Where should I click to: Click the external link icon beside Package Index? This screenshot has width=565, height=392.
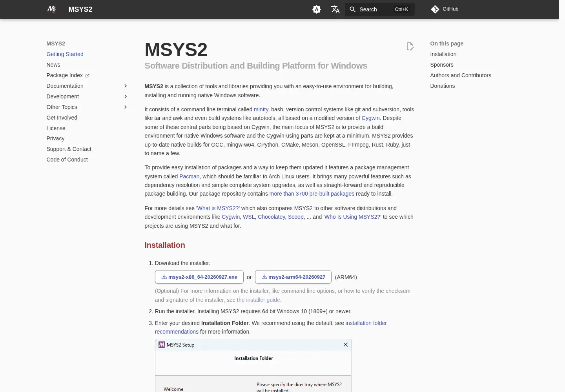click(x=87, y=76)
